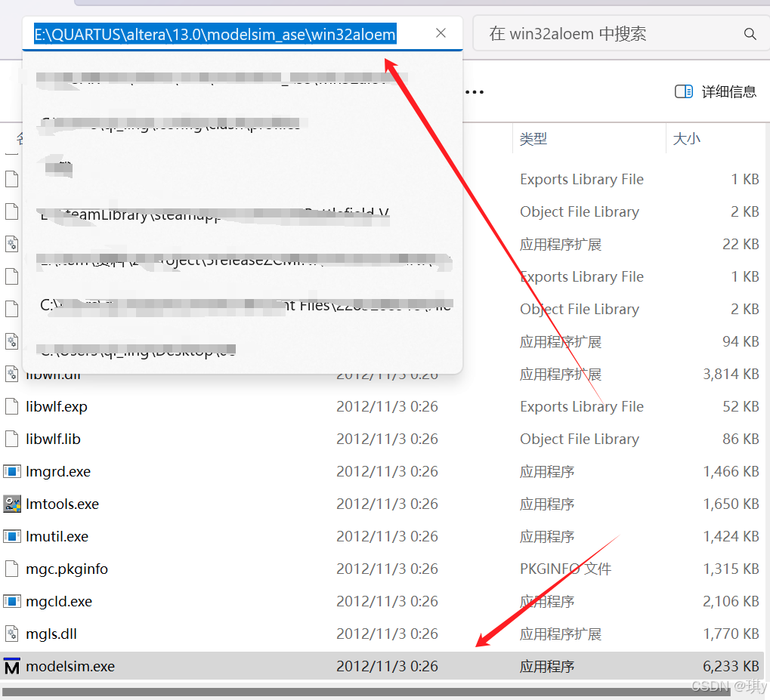Screen dimensions: 770x700
Task: Click the win32aloem search box
Action: pos(620,33)
